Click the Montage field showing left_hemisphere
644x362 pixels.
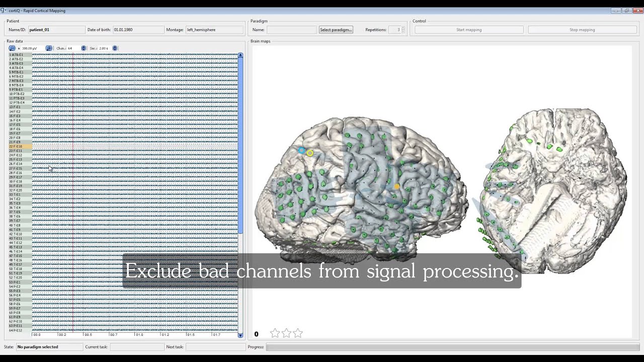(214, 30)
